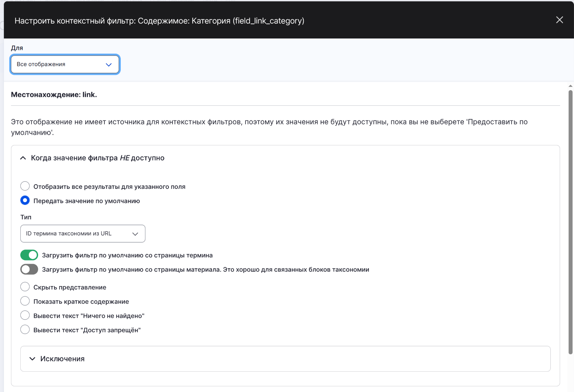
Task: Collapse 'Когда значение фильтра НЕ доступно' section
Action: [x=98, y=158]
